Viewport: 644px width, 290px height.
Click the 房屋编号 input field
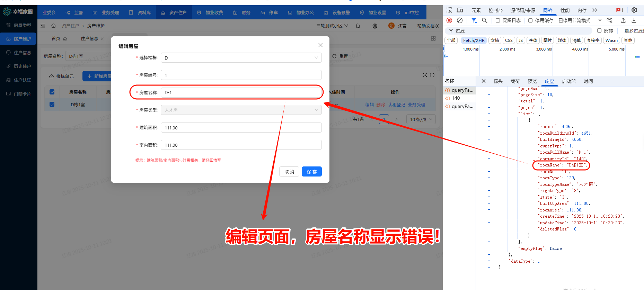241,75
